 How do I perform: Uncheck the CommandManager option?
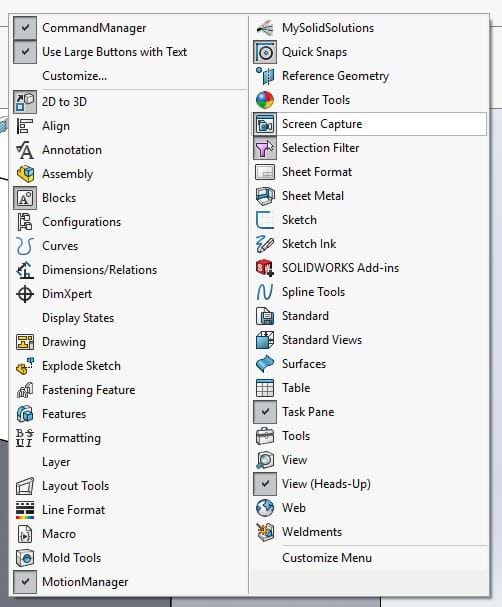(25, 28)
